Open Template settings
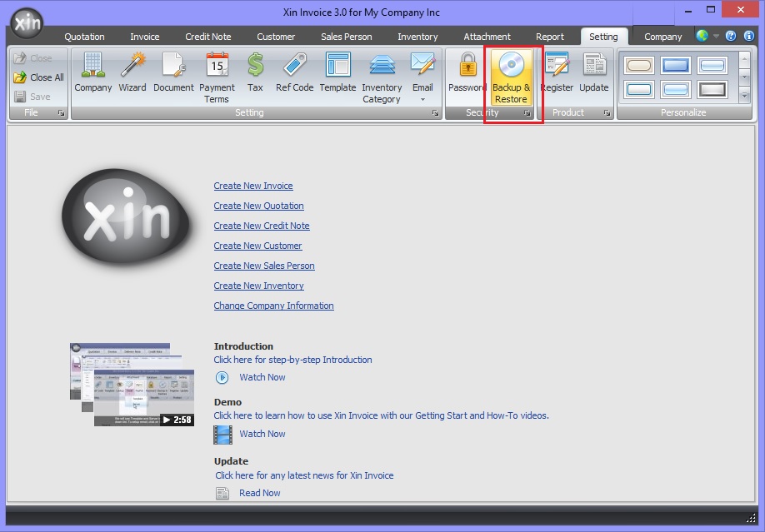This screenshot has width=765, height=532. coord(337,72)
